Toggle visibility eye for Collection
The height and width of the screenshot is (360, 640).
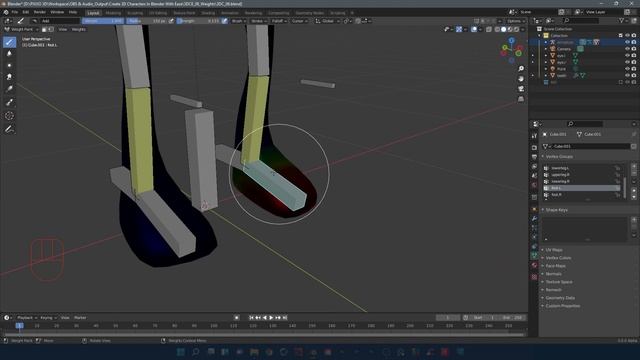[x=627, y=36]
